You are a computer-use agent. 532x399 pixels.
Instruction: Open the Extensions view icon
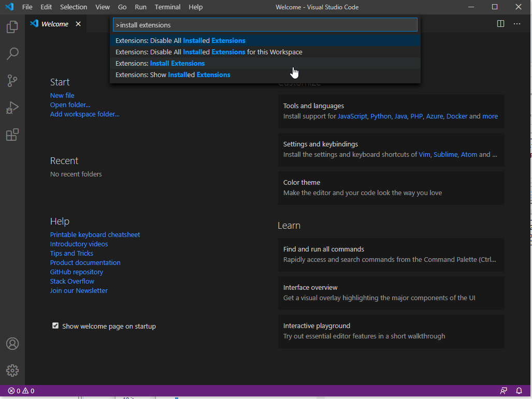pos(12,135)
